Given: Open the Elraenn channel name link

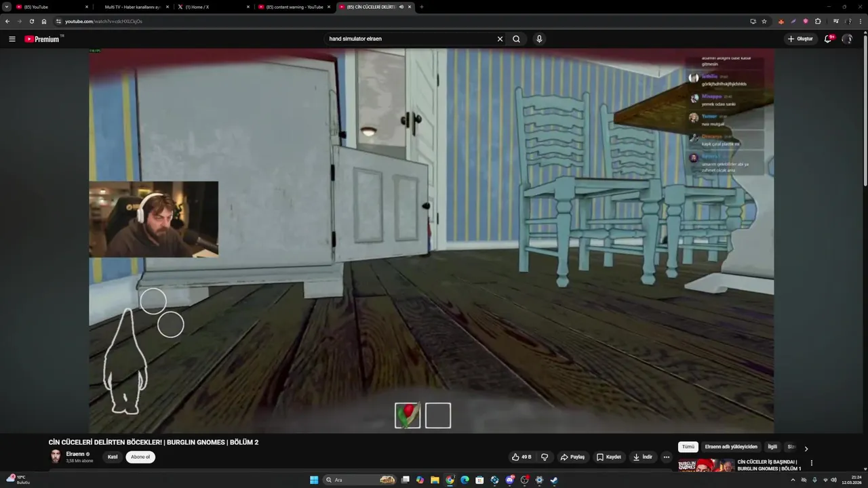Looking at the screenshot, I should point(75,454).
